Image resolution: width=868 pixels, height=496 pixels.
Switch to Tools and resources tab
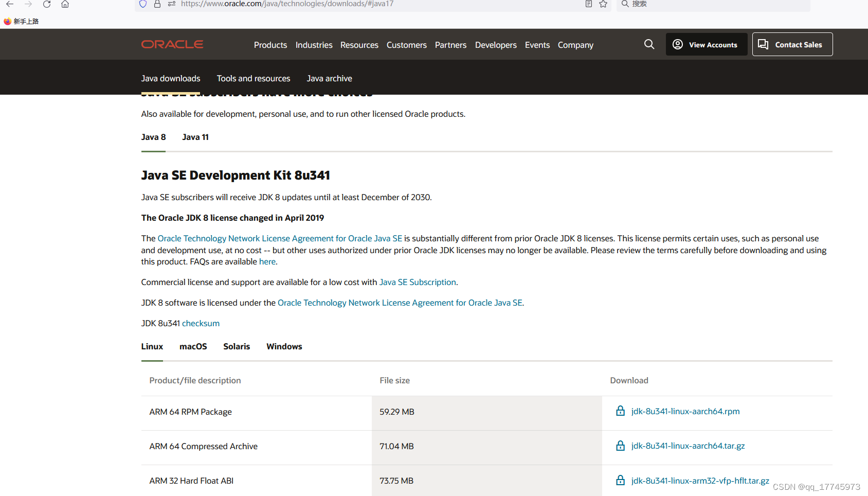tap(254, 78)
